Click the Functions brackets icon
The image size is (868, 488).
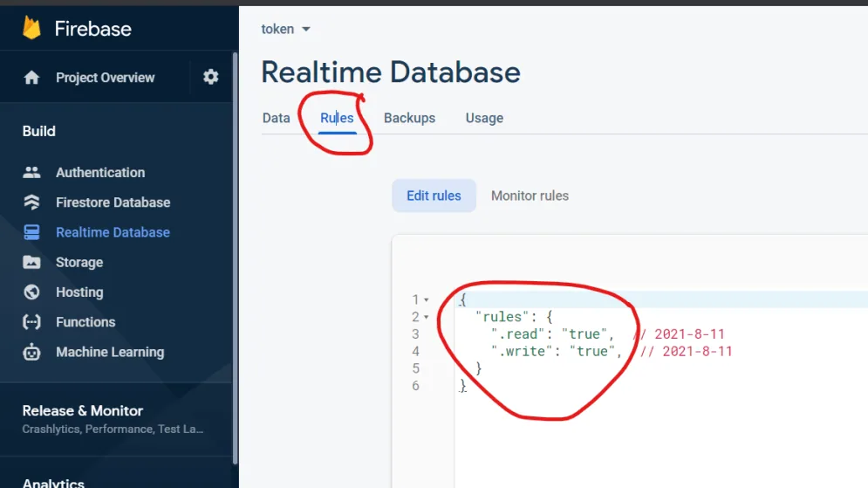pos(31,322)
